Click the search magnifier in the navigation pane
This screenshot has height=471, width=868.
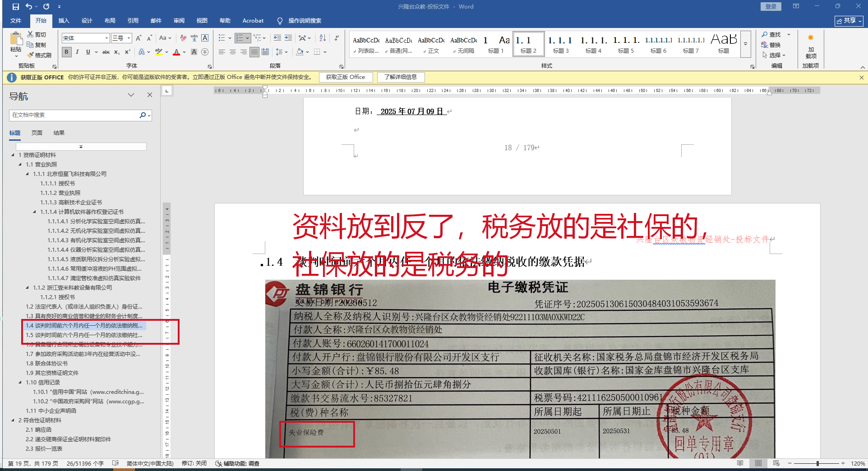(x=143, y=115)
